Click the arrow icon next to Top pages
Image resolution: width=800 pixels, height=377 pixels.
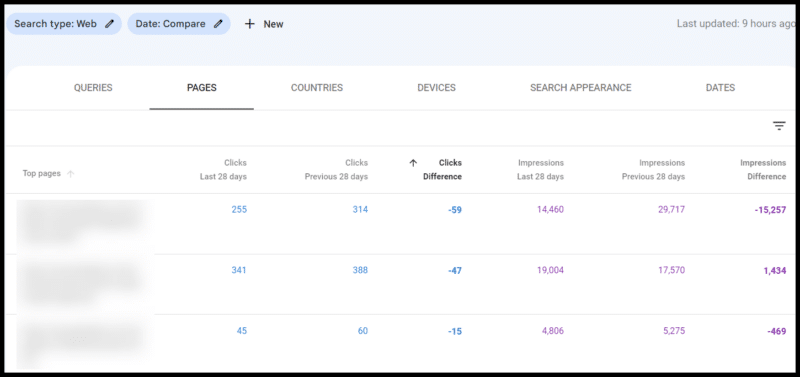tap(70, 173)
